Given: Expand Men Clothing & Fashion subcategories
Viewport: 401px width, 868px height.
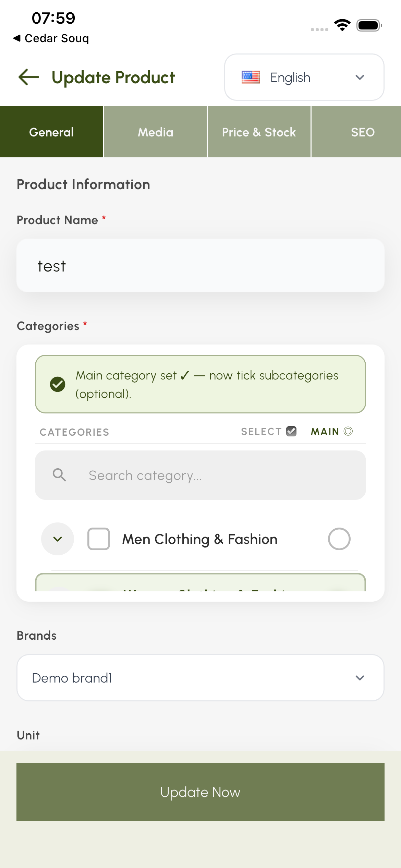Looking at the screenshot, I should pyautogui.click(x=58, y=539).
